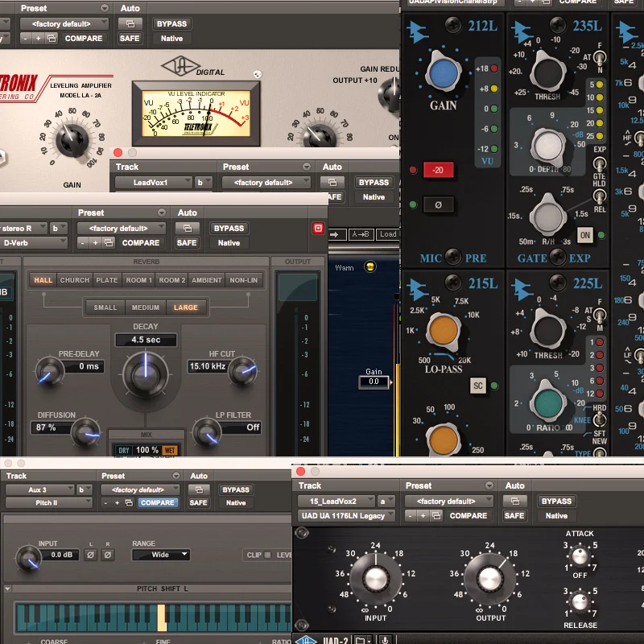This screenshot has width=644, height=644.
Task: Click COMPARE on the Pitch II plugin
Action: coord(158,502)
